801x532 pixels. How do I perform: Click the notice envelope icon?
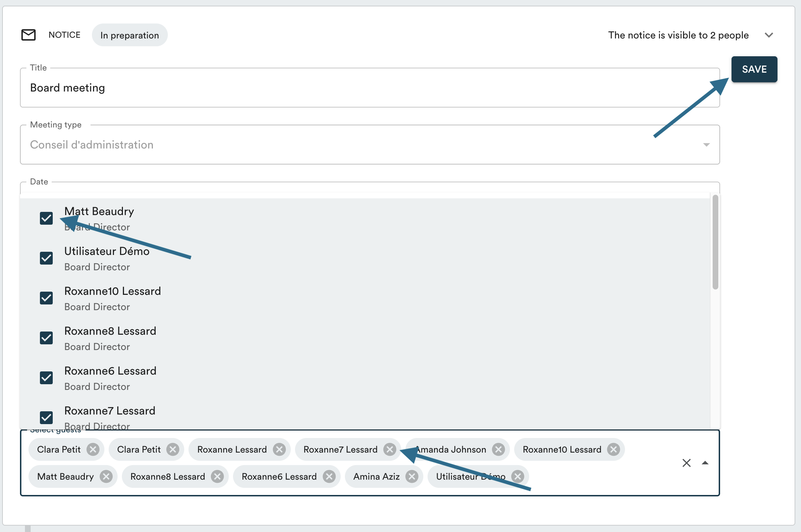[x=29, y=35]
